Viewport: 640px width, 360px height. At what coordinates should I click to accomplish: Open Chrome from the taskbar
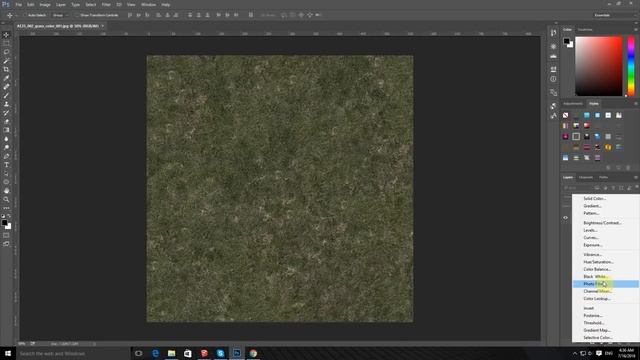tap(253, 353)
